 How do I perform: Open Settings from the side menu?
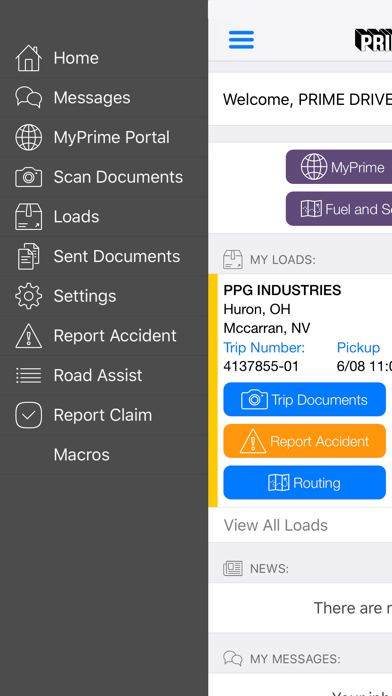pos(104,296)
